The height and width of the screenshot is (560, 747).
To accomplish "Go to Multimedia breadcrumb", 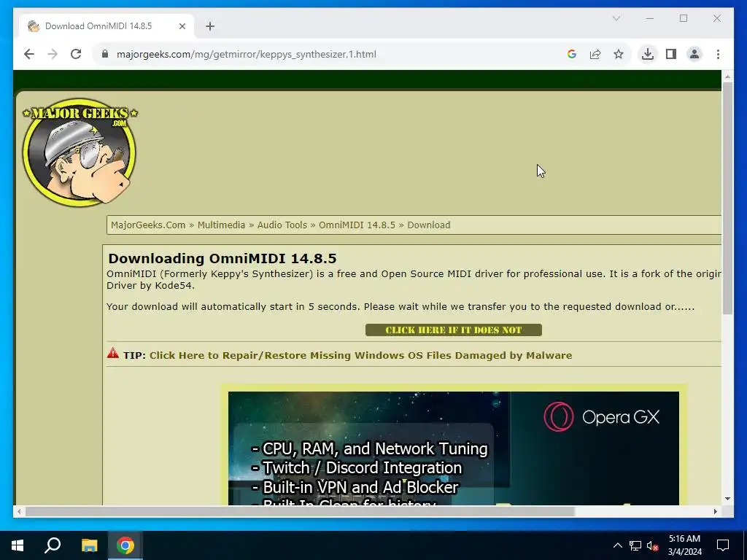I will (x=221, y=225).
